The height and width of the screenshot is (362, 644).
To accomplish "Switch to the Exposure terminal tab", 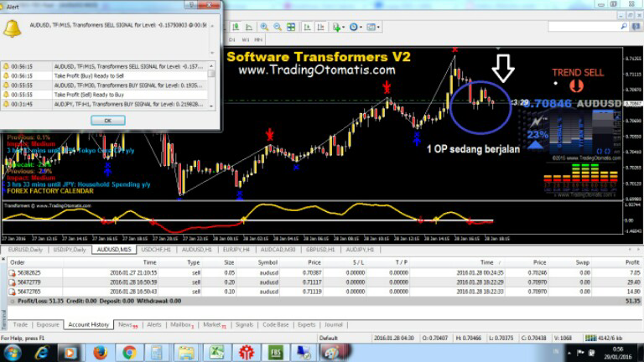I will tap(48, 324).
